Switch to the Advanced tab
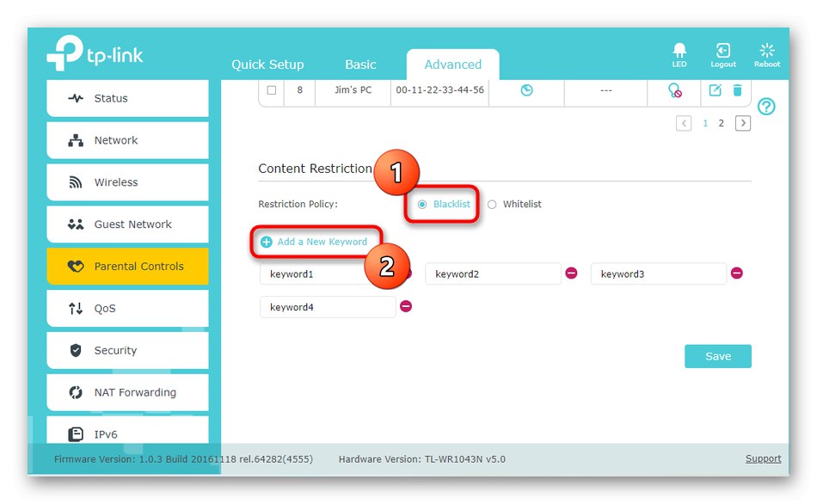 (452, 65)
